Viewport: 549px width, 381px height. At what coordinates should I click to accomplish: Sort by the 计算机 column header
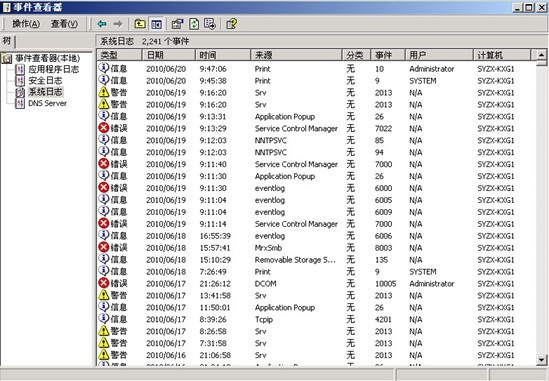coord(502,55)
